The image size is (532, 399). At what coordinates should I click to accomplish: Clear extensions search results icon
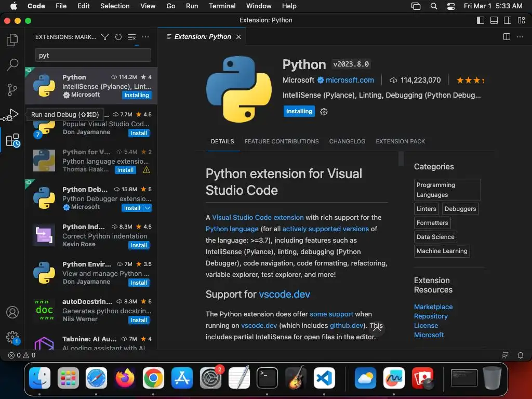(x=132, y=37)
